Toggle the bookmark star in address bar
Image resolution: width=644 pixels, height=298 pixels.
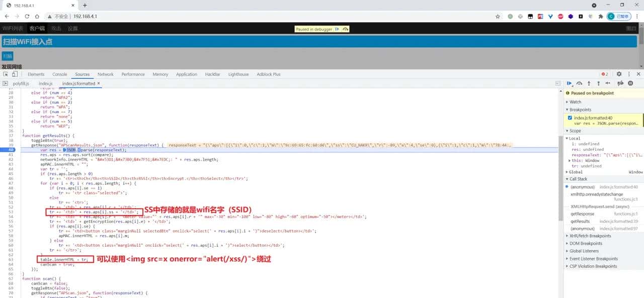tap(497, 16)
